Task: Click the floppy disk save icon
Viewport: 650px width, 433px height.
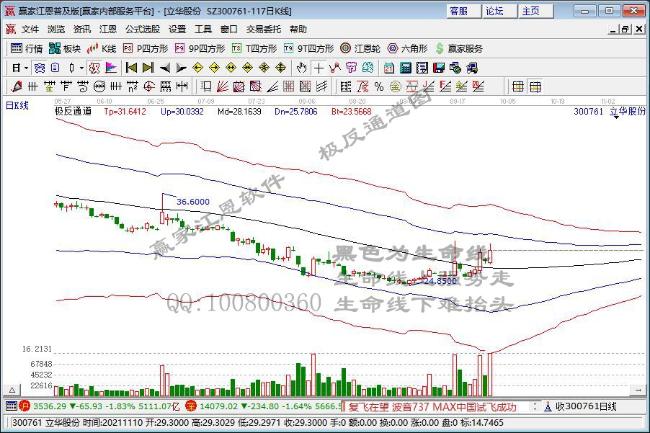Action: (439, 68)
